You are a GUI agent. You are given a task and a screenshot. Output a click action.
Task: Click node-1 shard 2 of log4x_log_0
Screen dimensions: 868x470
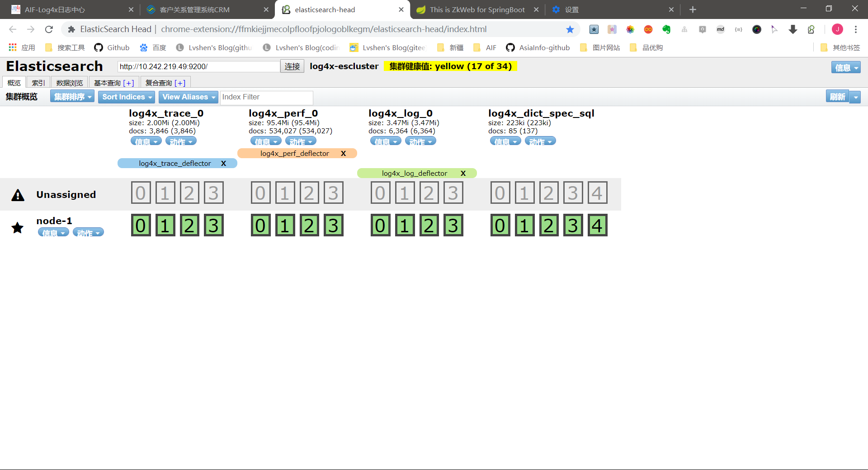(429, 225)
